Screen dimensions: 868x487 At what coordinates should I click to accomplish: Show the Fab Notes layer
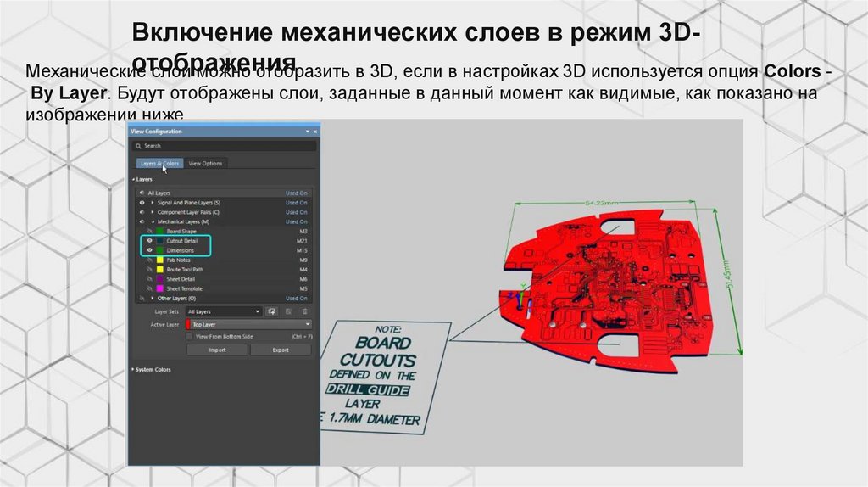(x=150, y=260)
